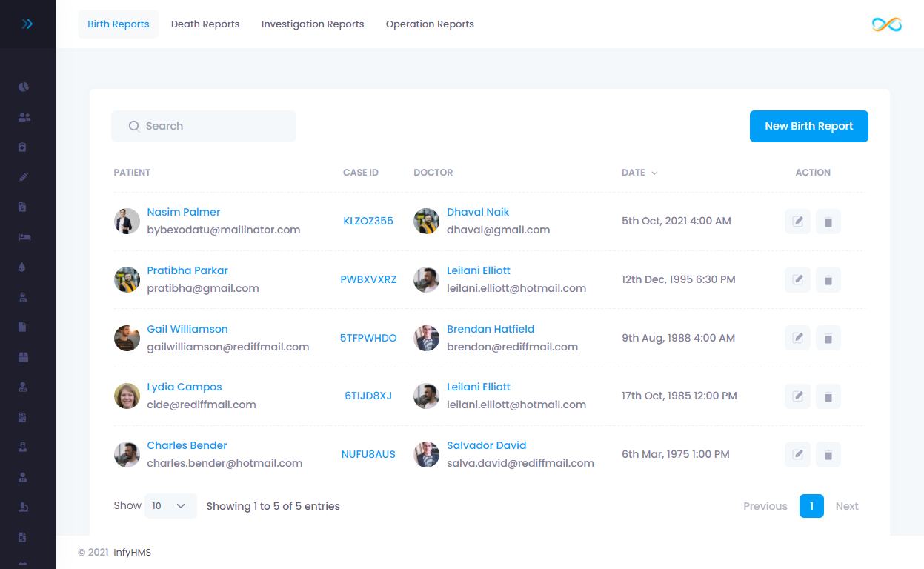Click the users group sidebar icon
This screenshot has width=924, height=569.
24,117
